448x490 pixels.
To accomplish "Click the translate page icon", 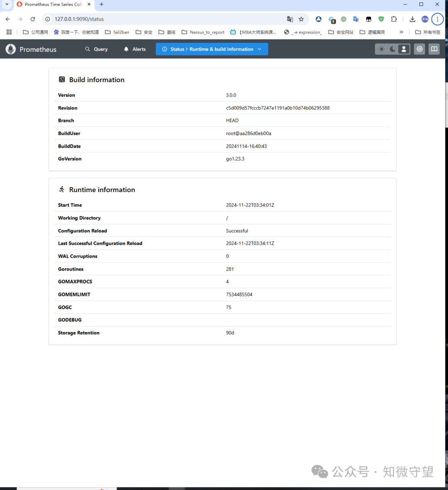I will point(290,19).
